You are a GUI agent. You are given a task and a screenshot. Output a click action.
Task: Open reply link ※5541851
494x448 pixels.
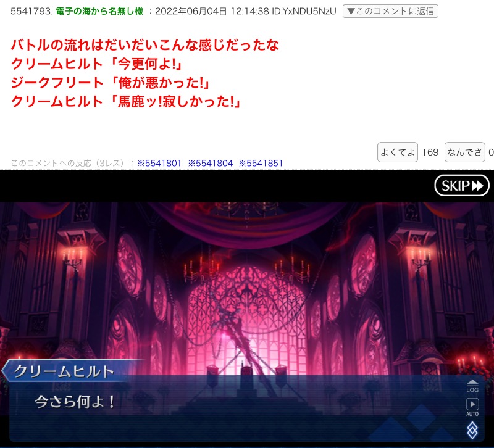click(261, 164)
